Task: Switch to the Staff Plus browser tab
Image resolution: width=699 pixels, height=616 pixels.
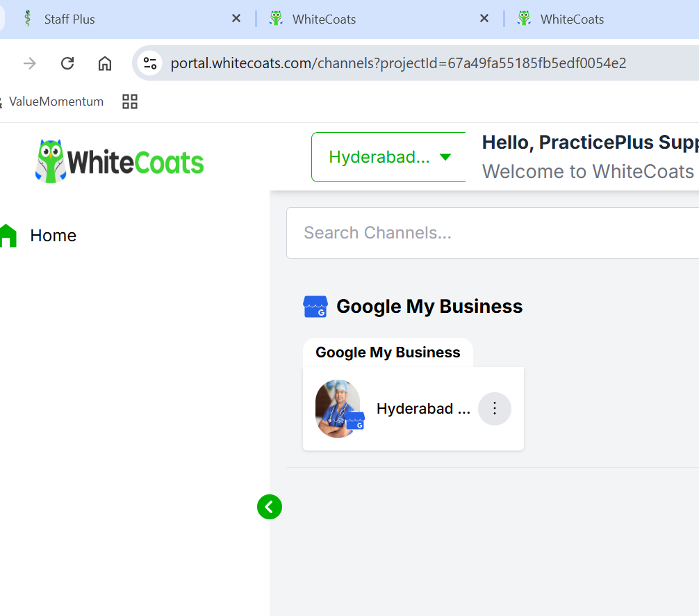Action: click(x=69, y=19)
